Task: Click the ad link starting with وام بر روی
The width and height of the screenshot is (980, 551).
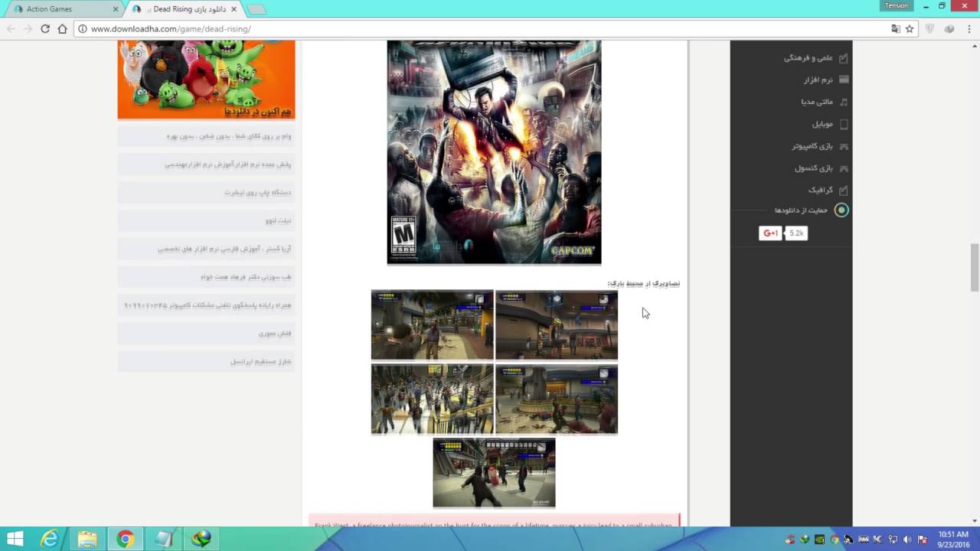Action: [229, 136]
